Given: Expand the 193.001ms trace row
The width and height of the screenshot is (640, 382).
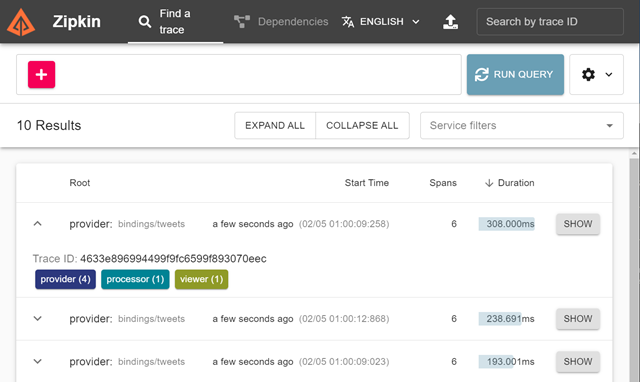Looking at the screenshot, I should tap(38, 361).
